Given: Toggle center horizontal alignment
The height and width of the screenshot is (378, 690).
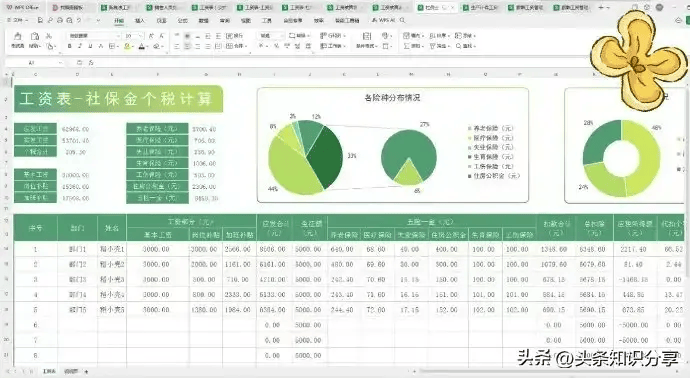Looking at the screenshot, I should coord(187,46).
